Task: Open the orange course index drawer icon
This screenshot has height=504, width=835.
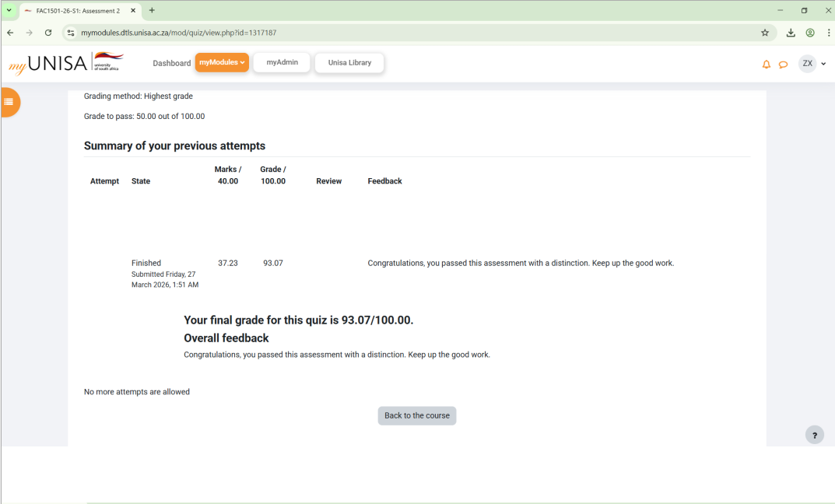Action: pyautogui.click(x=9, y=102)
